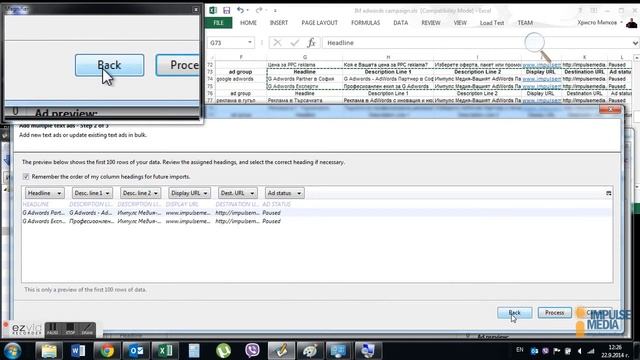Click the floating magnifier glass icon
640x360 pixels.
pyautogui.click(x=537, y=46)
